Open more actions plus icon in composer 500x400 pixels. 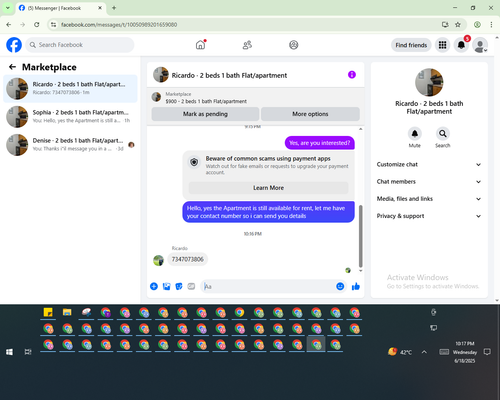pyautogui.click(x=154, y=286)
